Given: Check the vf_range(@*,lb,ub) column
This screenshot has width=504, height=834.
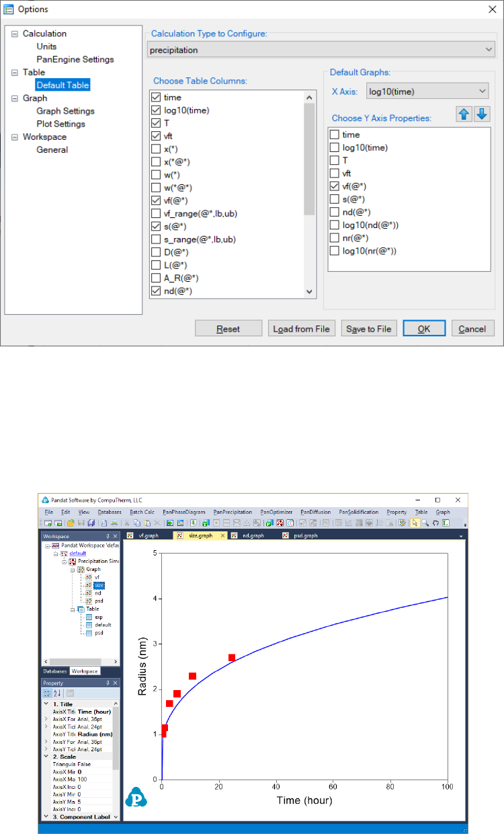Looking at the screenshot, I should point(156,213).
